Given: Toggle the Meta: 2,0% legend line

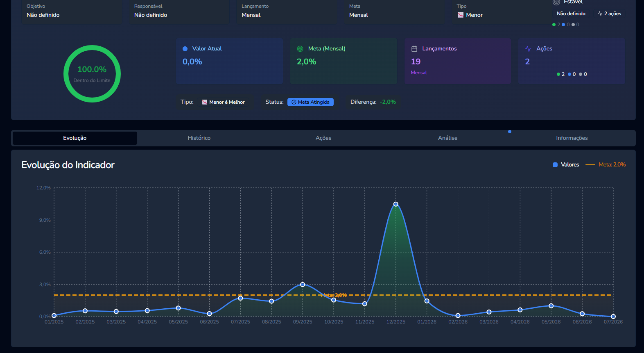Looking at the screenshot, I should pyautogui.click(x=590, y=165).
